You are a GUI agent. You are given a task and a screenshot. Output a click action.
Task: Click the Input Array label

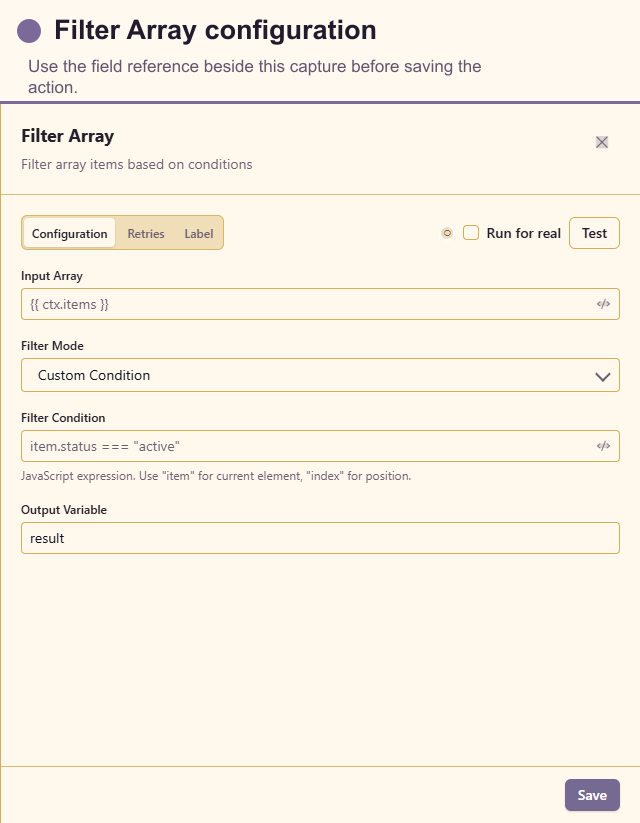(x=52, y=276)
